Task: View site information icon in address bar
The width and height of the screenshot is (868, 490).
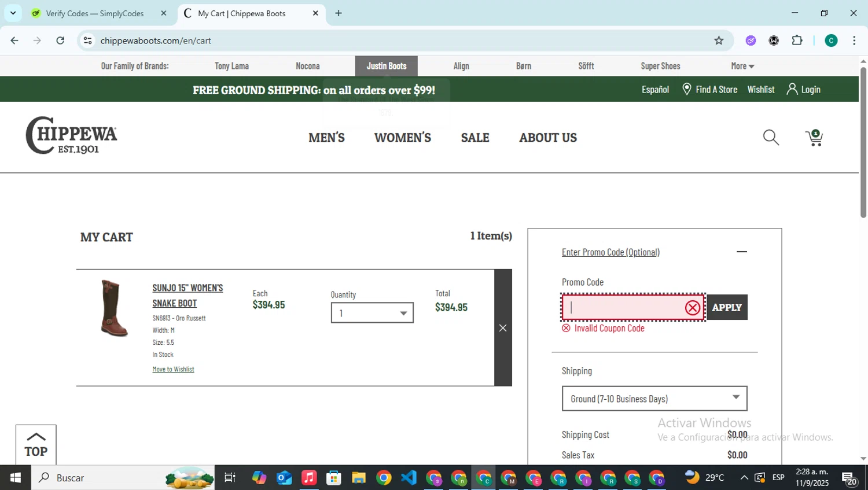Action: tap(88, 40)
